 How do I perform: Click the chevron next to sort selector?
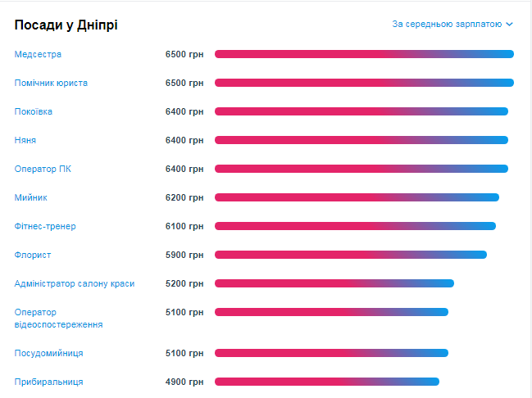tap(510, 25)
